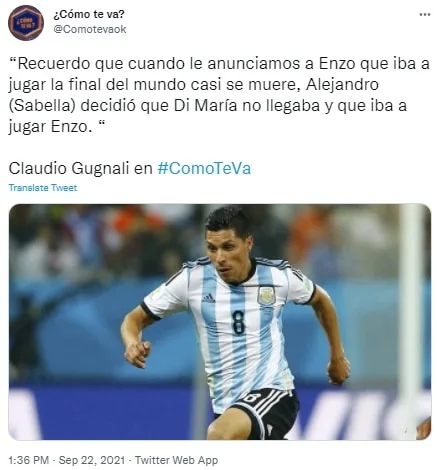Image resolution: width=437 pixels, height=470 pixels.
Task: Click the ¿Cómo te va? display name
Action: click(x=89, y=14)
